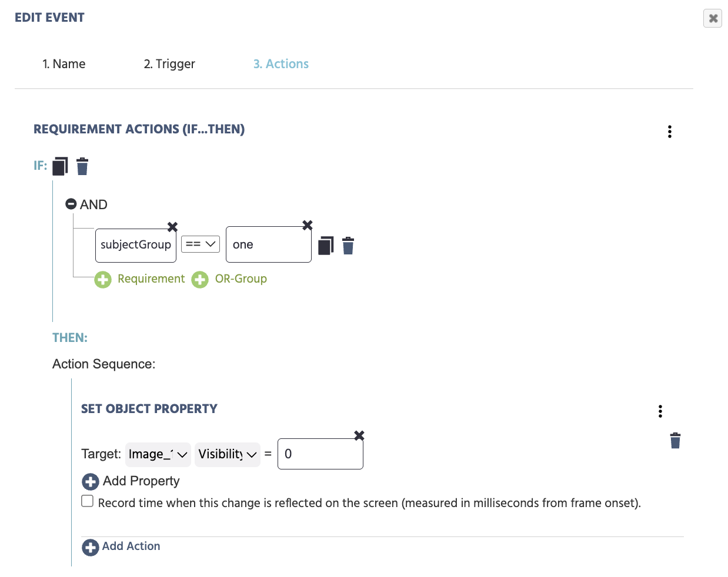Open Set Object Property three-dot menu
This screenshot has height=577, width=728.
click(660, 411)
